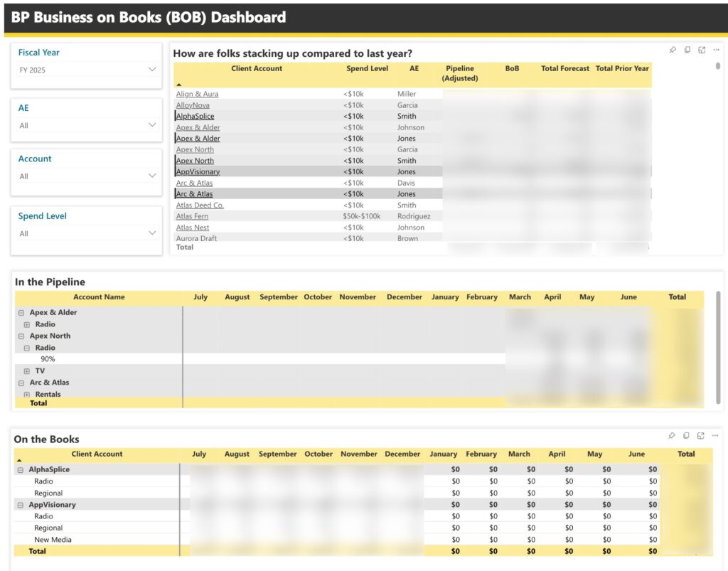The width and height of the screenshot is (728, 571).
Task: Copy the On the Books visual
Action: point(686,435)
